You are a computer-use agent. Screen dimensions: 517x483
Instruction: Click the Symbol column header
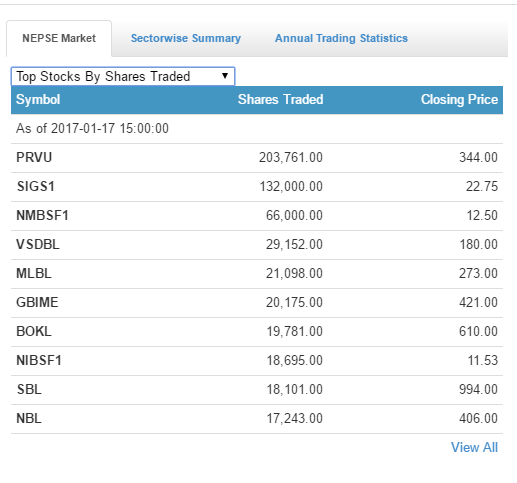coord(38,99)
